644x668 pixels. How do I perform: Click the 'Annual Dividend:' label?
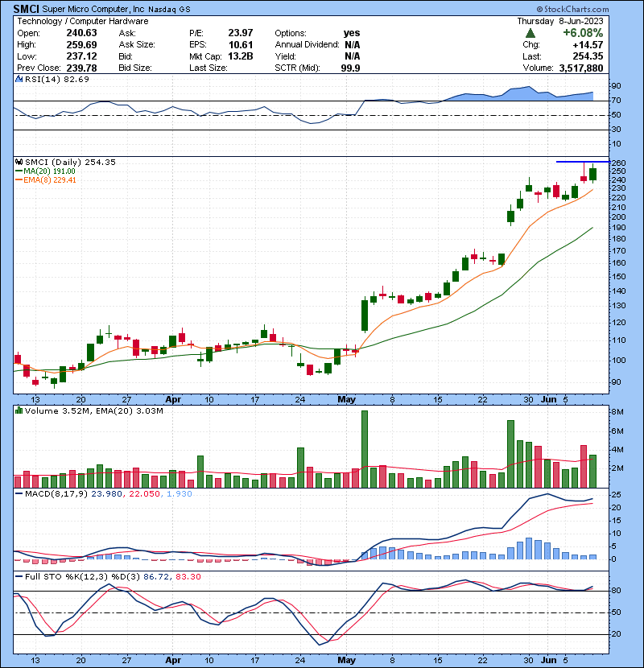point(307,45)
